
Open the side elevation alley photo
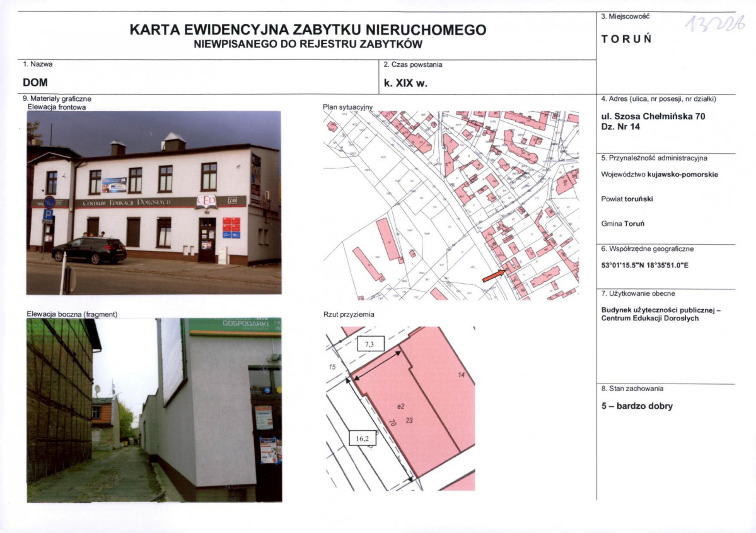click(x=154, y=410)
